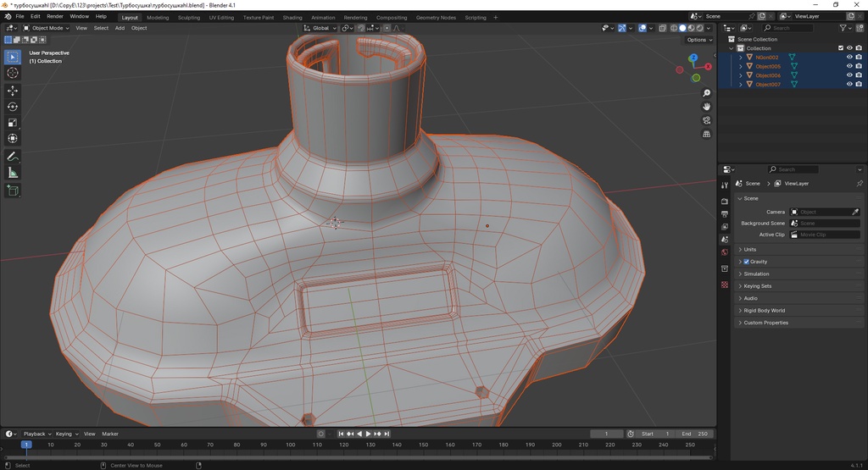Open Object Mode dropdown
The width and height of the screenshot is (868, 470).
(x=47, y=28)
